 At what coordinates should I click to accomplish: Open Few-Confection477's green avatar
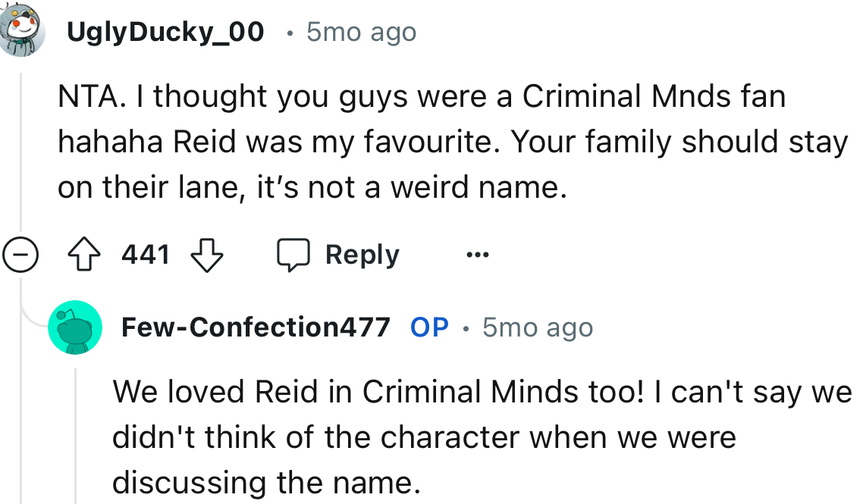(x=74, y=327)
